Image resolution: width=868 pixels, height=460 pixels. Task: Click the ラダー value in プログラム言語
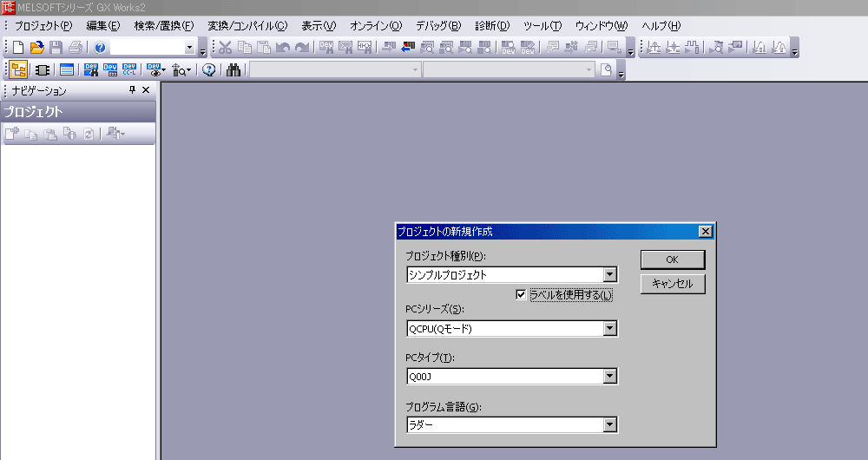tap(421, 425)
